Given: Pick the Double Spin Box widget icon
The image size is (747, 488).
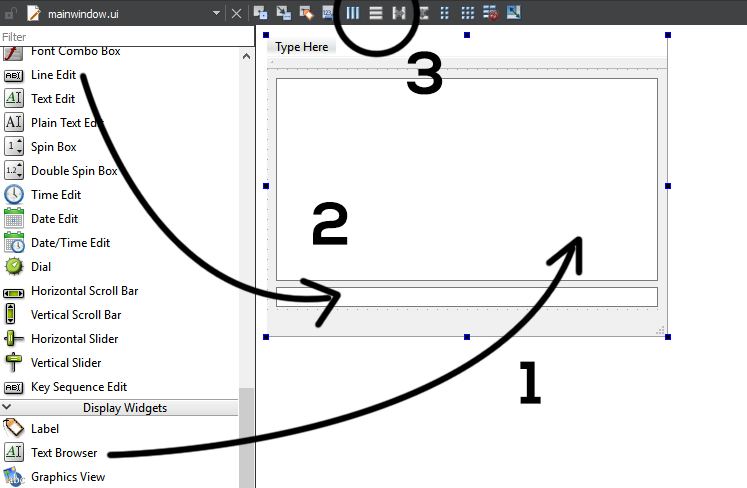Looking at the screenshot, I should coord(13,170).
